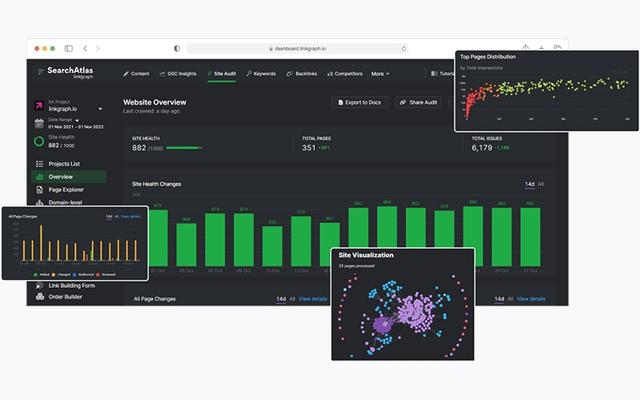Click the Export to Docs button
This screenshot has width=640, height=400.
[360, 102]
